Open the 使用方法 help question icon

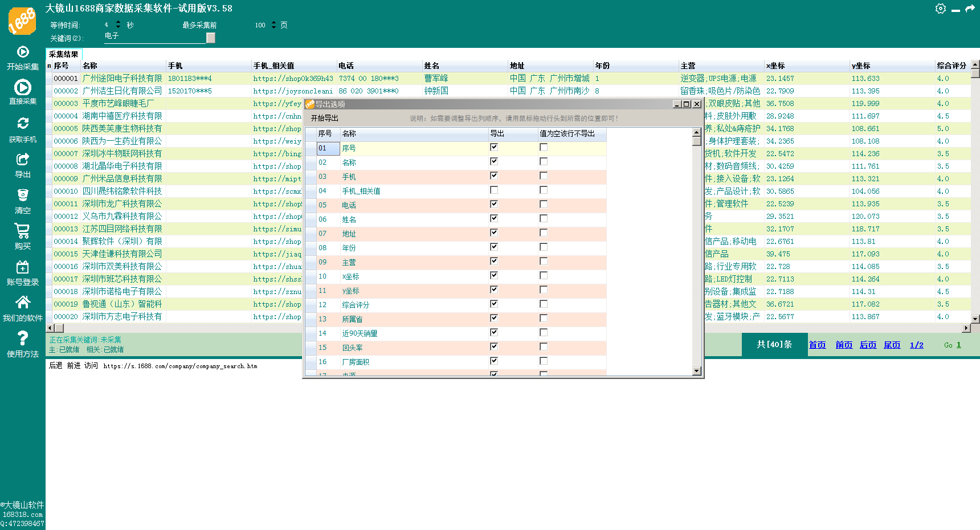(23, 339)
